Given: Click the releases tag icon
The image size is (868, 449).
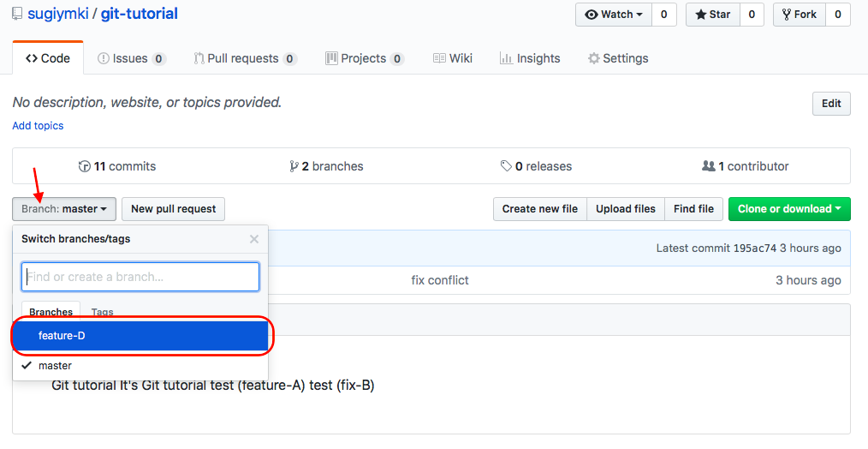Looking at the screenshot, I should coord(506,166).
